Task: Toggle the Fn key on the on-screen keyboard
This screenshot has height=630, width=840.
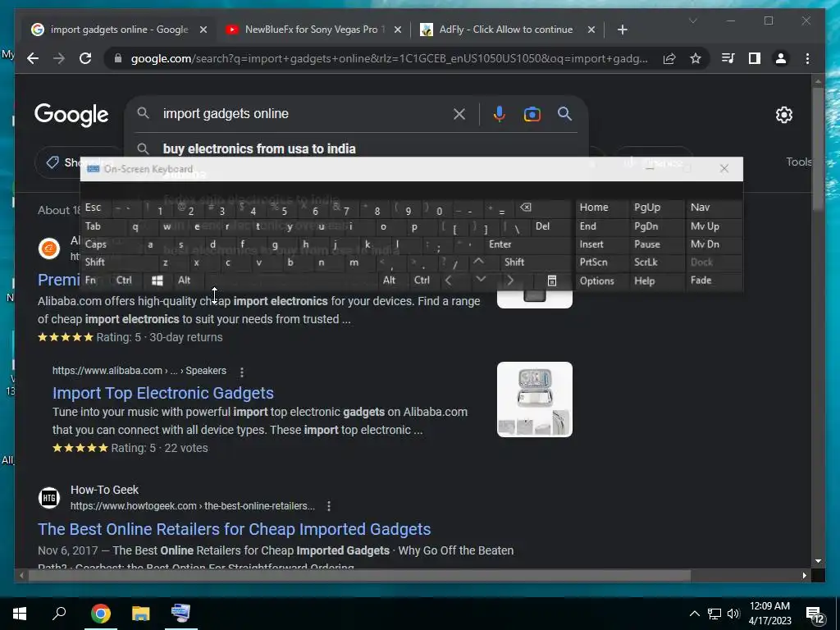Action: click(90, 281)
